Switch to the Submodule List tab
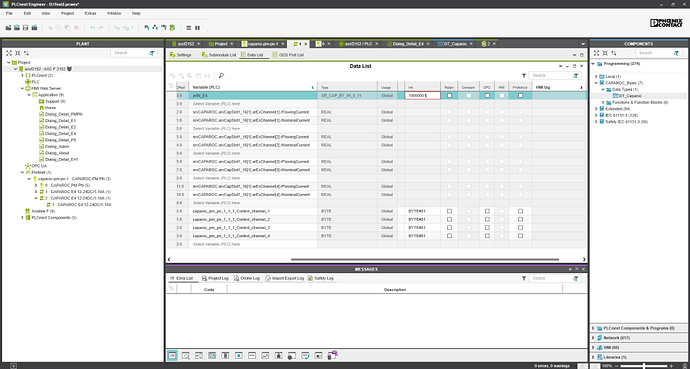690x369 pixels. pos(219,55)
